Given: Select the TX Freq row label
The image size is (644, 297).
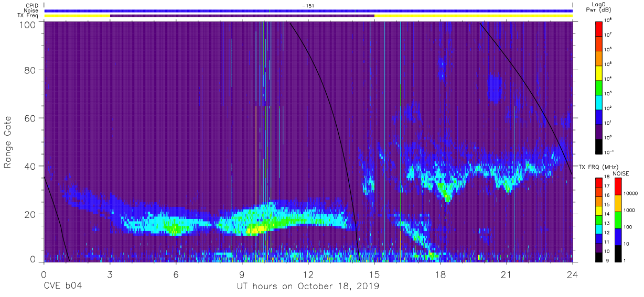Looking at the screenshot, I should click(28, 16).
